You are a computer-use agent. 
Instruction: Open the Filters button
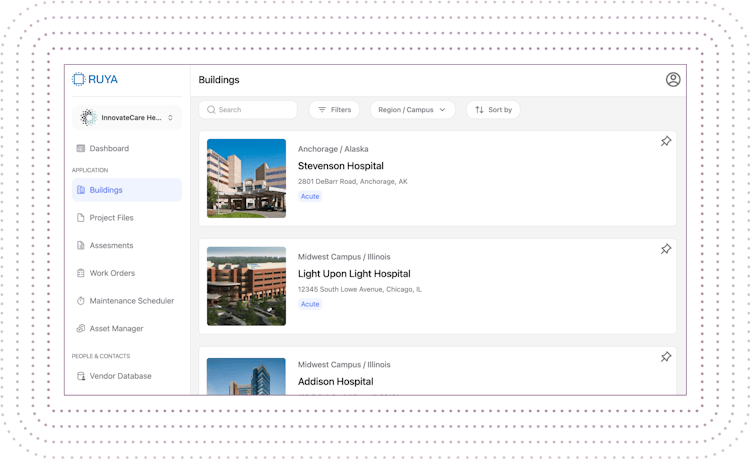334,109
